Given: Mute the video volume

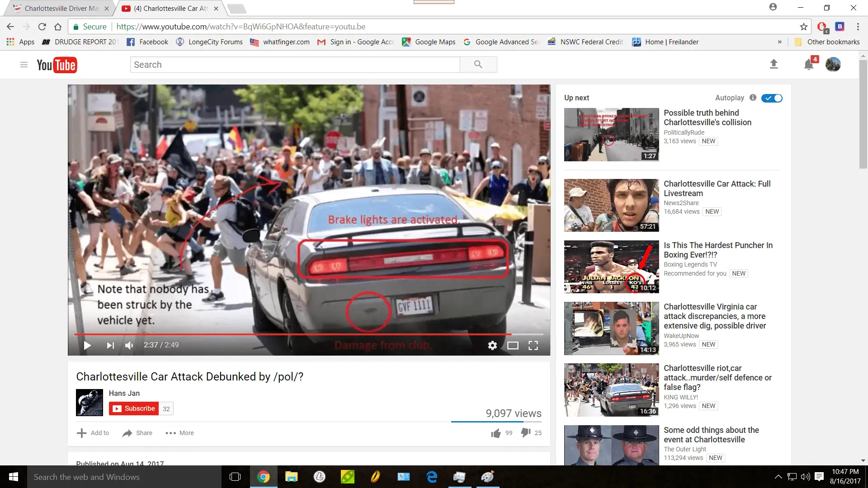Looking at the screenshot, I should (x=129, y=346).
